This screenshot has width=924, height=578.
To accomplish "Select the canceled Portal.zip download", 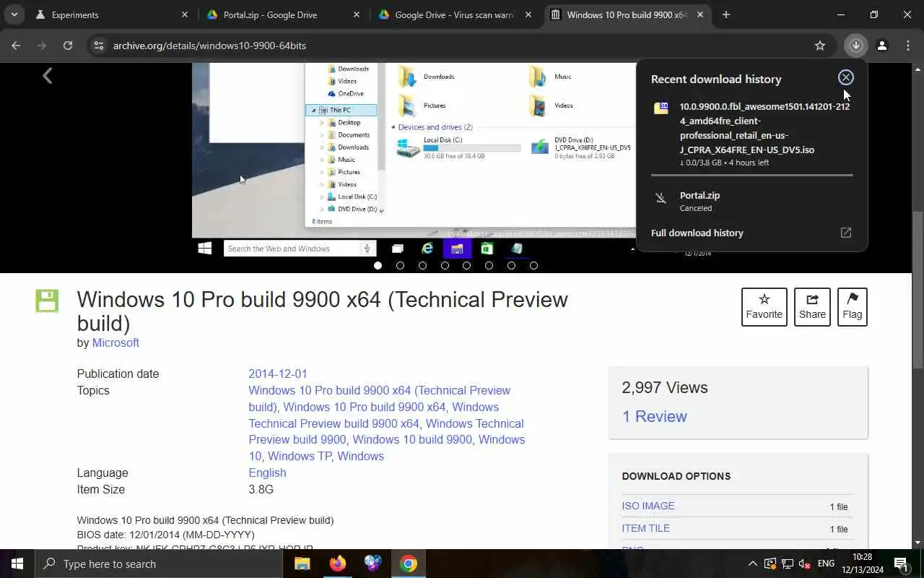I will 751,201.
